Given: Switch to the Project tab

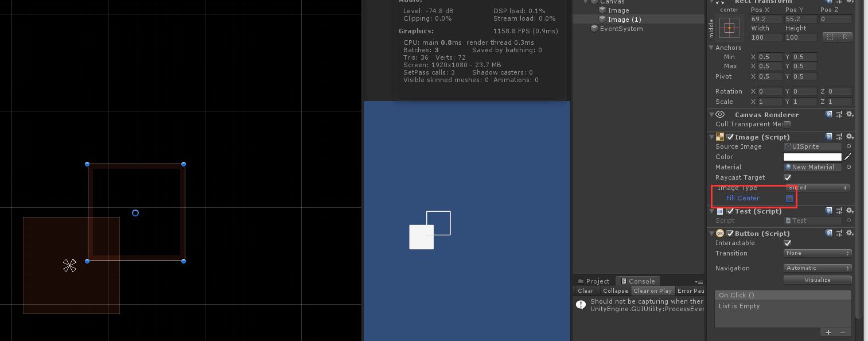Looking at the screenshot, I should click(593, 281).
